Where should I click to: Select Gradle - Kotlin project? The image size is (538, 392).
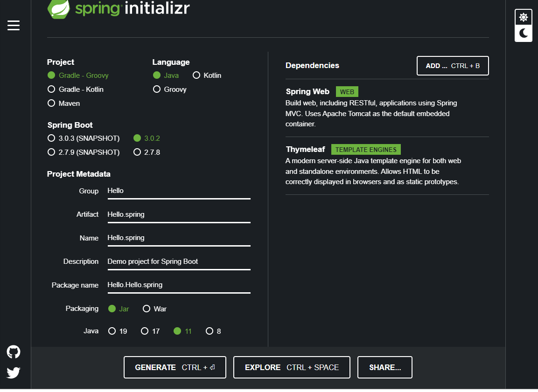point(76,89)
